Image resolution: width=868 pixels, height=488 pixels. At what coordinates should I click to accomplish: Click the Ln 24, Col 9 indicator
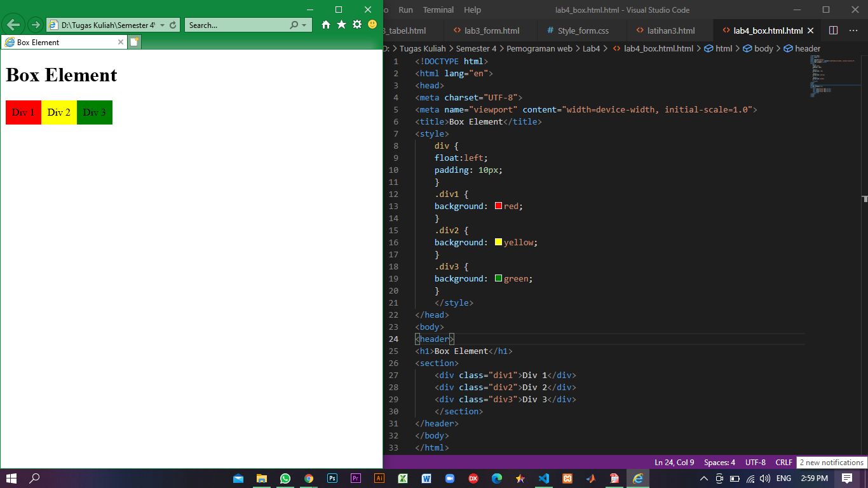click(x=673, y=462)
